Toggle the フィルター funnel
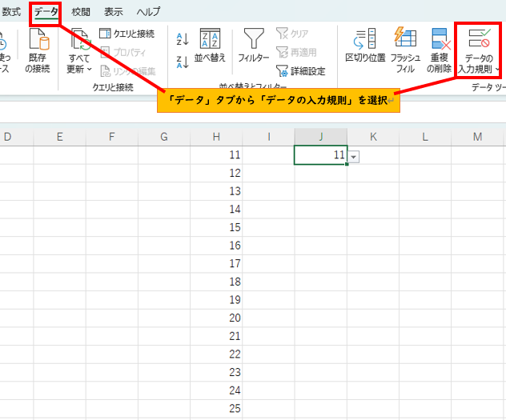The image size is (506, 420). click(254, 45)
